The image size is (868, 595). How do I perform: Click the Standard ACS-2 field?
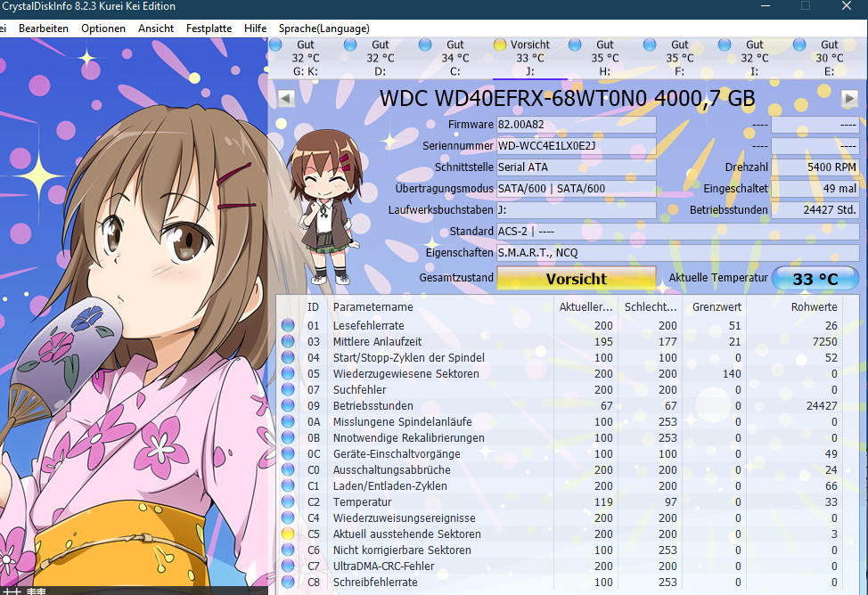[x=677, y=232]
